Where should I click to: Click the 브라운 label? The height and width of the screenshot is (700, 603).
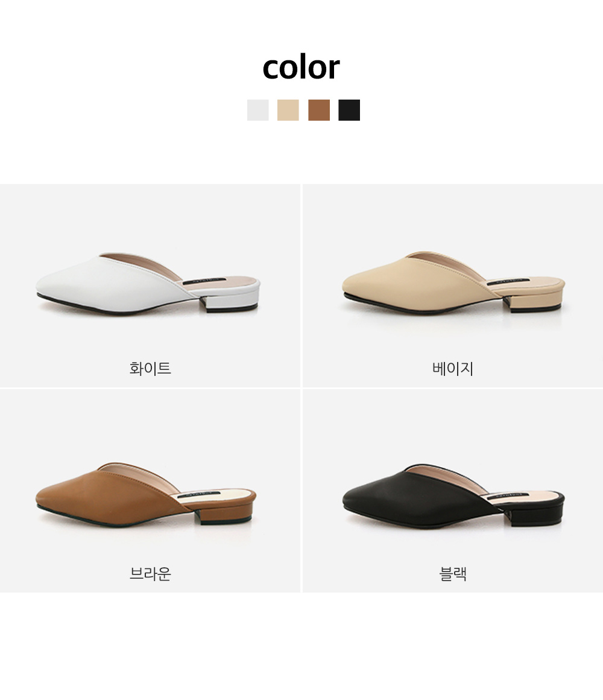(x=150, y=573)
